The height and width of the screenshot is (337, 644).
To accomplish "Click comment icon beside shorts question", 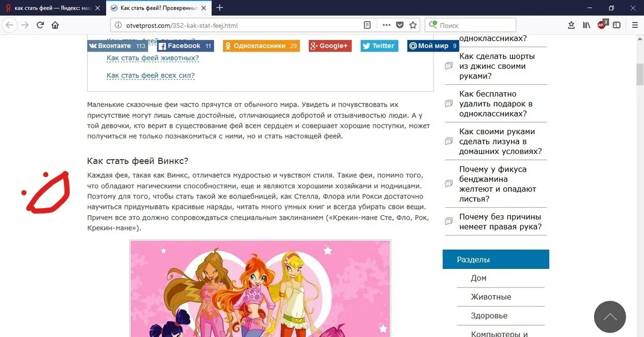I will point(449,66).
